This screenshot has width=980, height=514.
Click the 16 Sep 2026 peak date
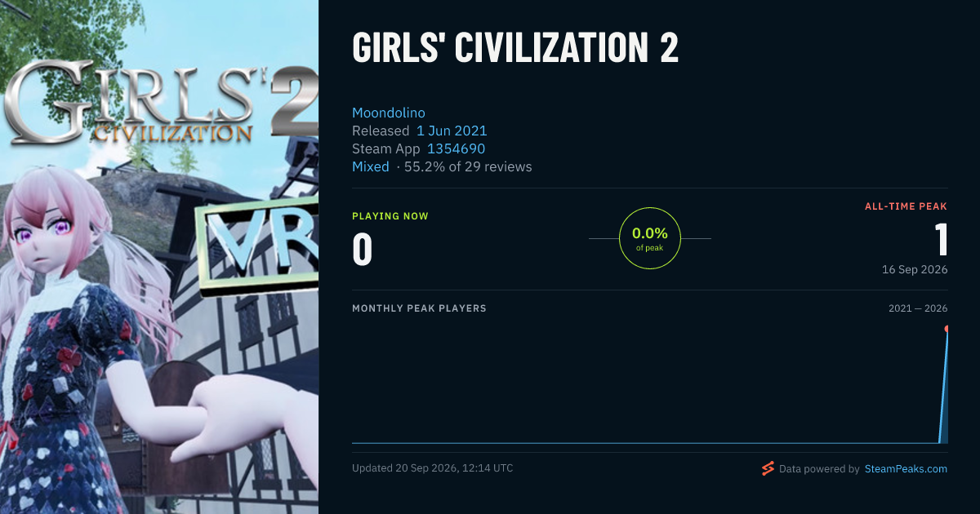pos(915,269)
